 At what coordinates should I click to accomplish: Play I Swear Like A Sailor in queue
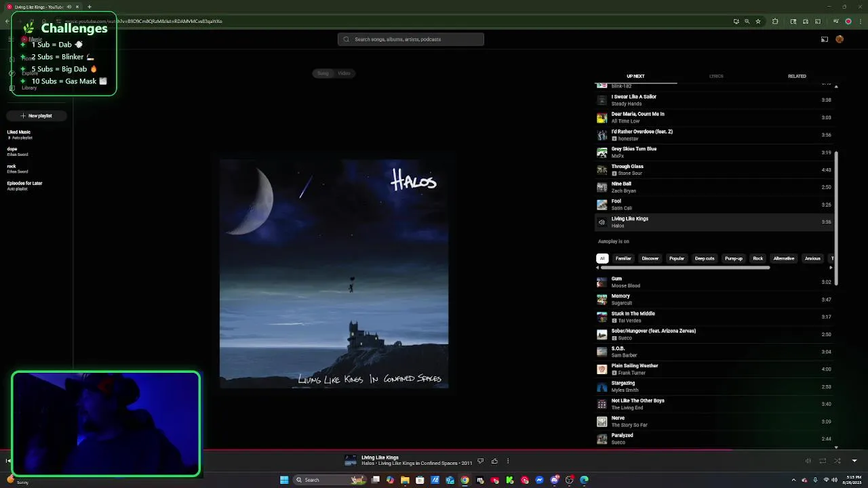coord(713,100)
